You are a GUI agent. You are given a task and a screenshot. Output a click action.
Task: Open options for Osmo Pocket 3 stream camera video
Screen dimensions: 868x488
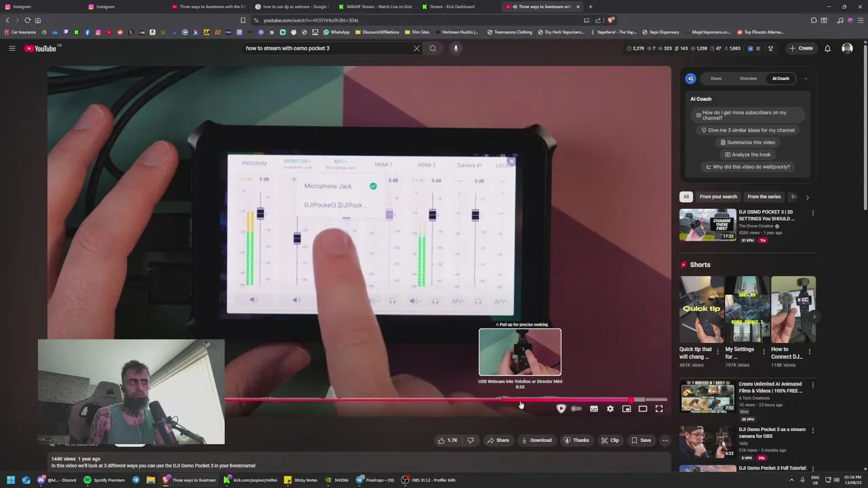[x=813, y=430]
